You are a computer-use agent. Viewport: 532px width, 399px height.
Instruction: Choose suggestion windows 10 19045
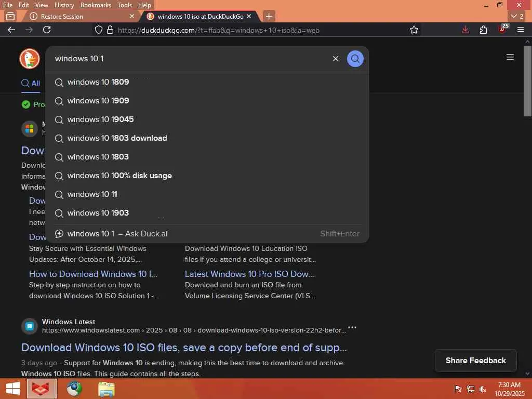[x=207, y=119]
